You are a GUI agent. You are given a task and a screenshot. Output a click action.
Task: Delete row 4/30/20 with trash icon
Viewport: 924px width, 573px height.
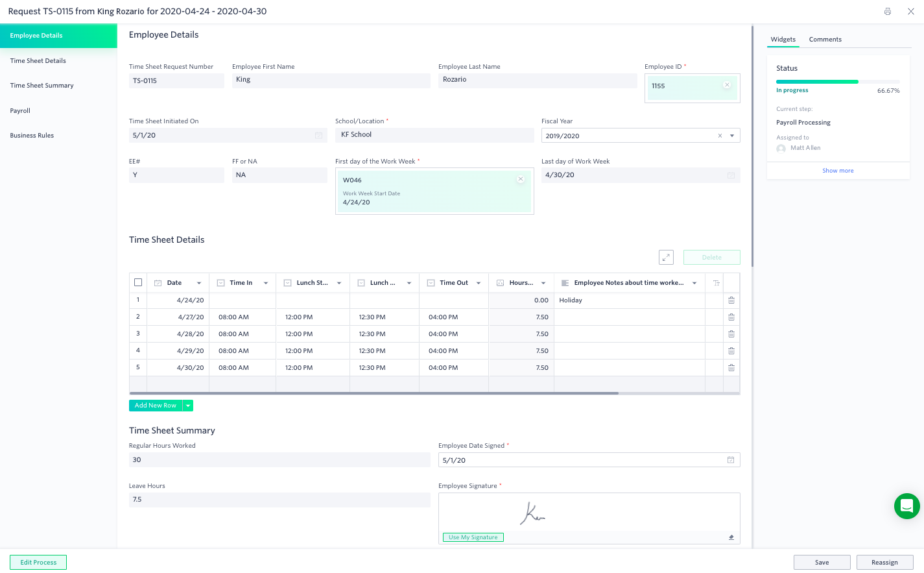tap(731, 368)
